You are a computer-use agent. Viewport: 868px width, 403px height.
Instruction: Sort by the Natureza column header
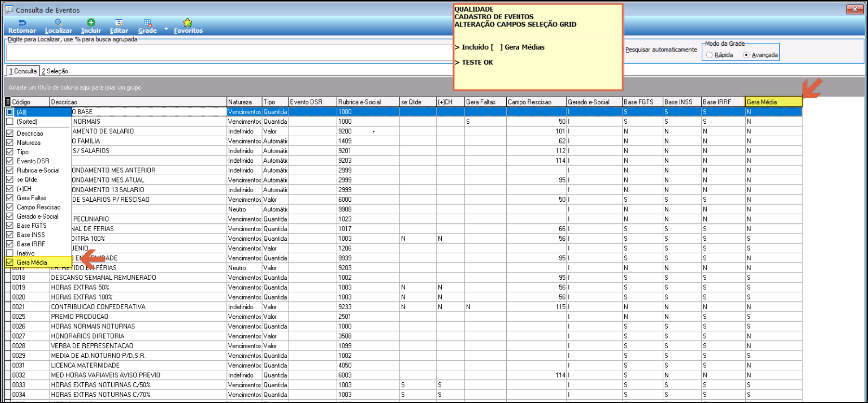[x=244, y=102]
